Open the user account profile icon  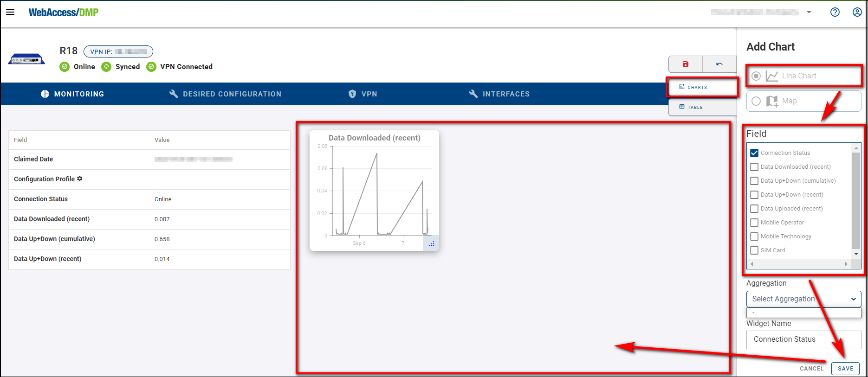click(857, 12)
